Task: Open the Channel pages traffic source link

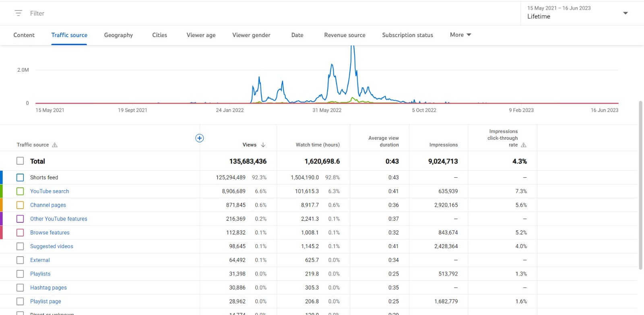Action: (48, 205)
